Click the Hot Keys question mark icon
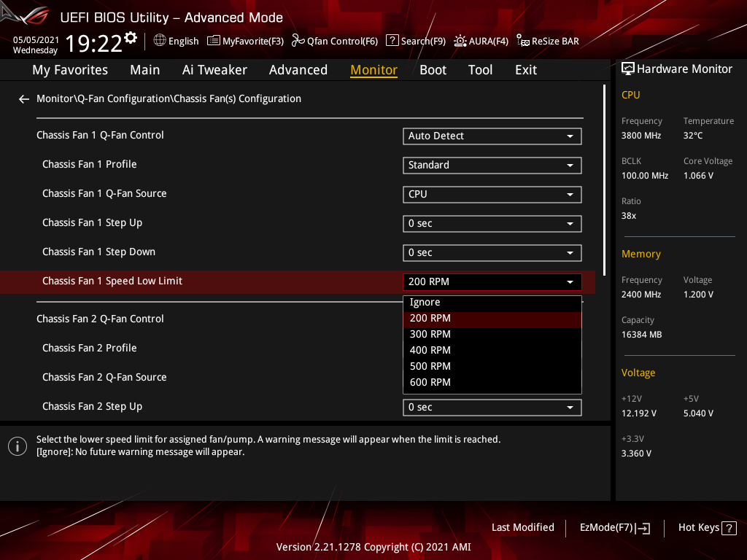Viewport: 747px width, 560px height. coord(729,528)
